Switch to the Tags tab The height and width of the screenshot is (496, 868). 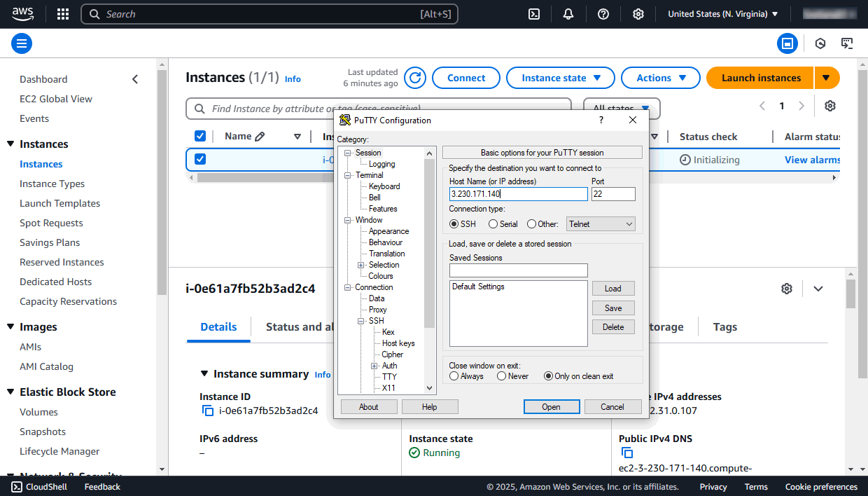(x=724, y=326)
